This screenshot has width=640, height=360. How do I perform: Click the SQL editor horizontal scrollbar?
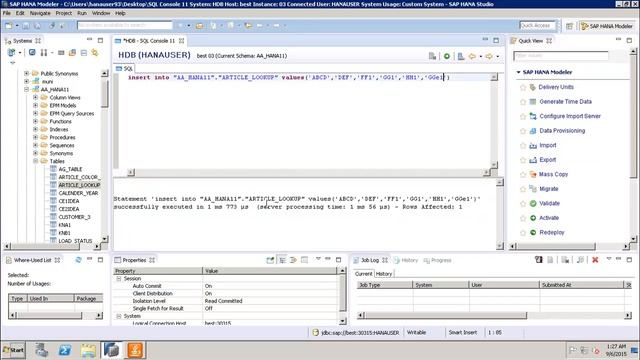(308, 173)
